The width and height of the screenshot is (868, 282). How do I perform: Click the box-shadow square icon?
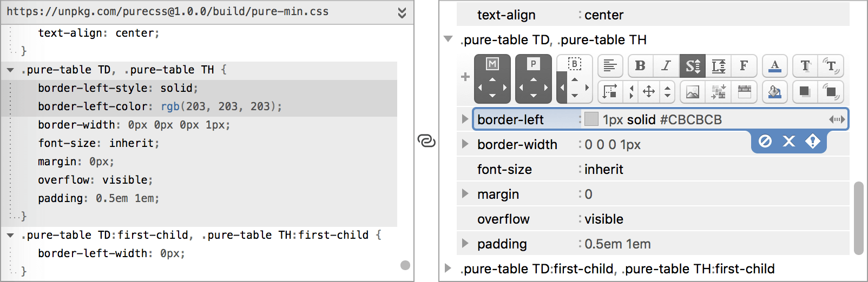[x=805, y=92]
